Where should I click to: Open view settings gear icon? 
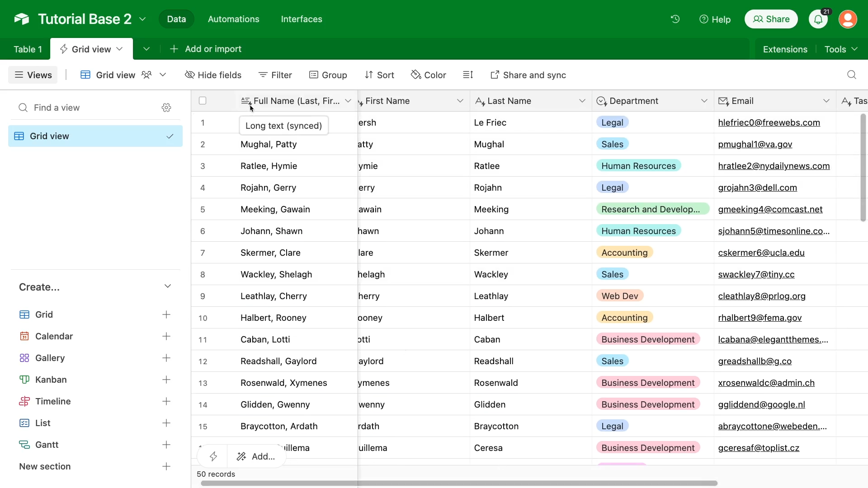tap(166, 108)
